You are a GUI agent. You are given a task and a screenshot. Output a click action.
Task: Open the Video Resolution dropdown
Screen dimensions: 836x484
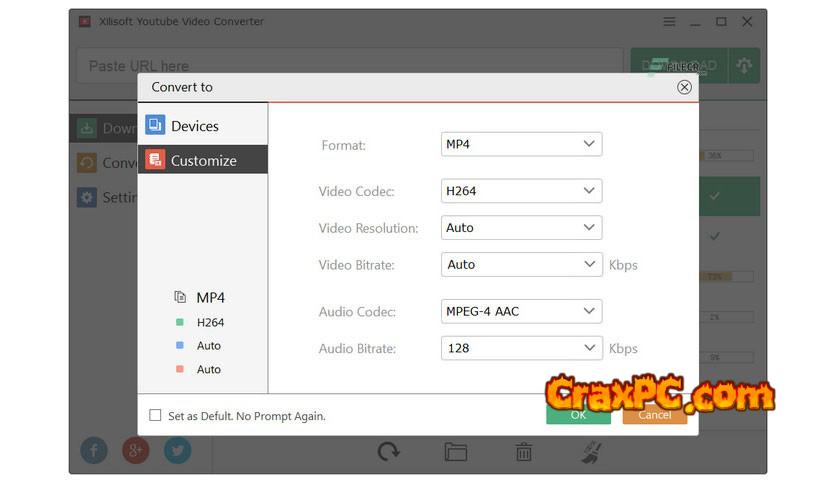521,228
